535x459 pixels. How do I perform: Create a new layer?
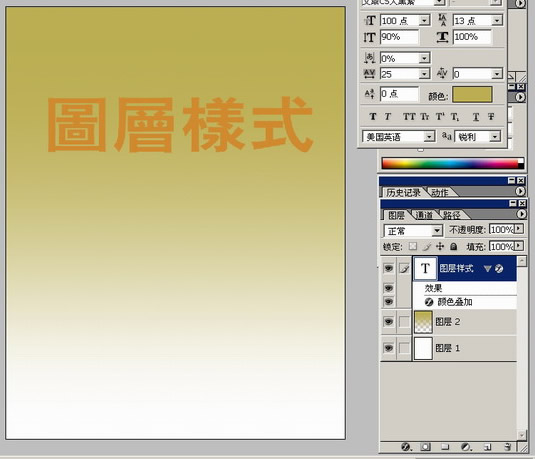click(x=488, y=447)
